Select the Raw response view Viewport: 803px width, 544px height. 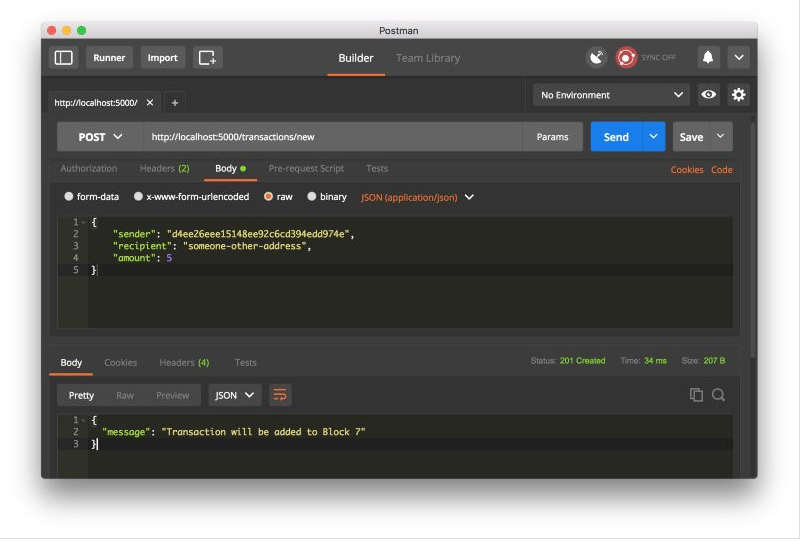pyautogui.click(x=125, y=395)
